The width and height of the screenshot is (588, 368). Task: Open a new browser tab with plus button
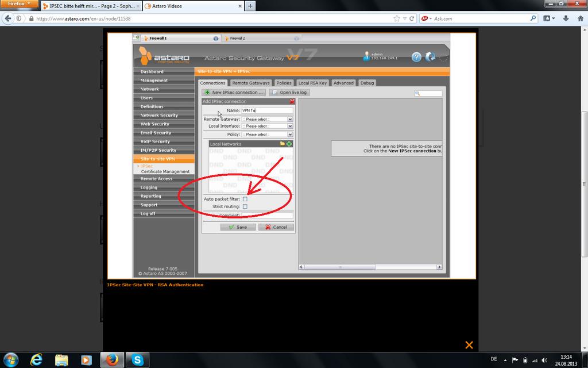point(250,6)
